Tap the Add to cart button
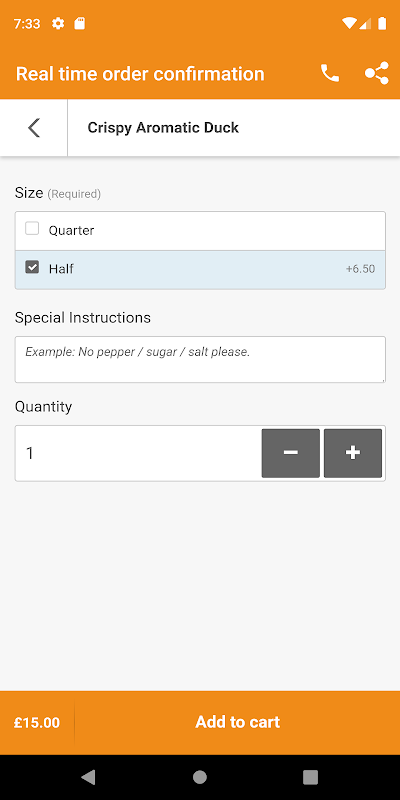 (238, 722)
